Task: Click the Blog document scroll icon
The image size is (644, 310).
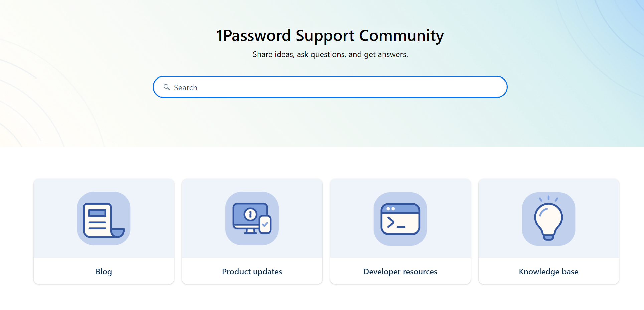Action: 104,218
